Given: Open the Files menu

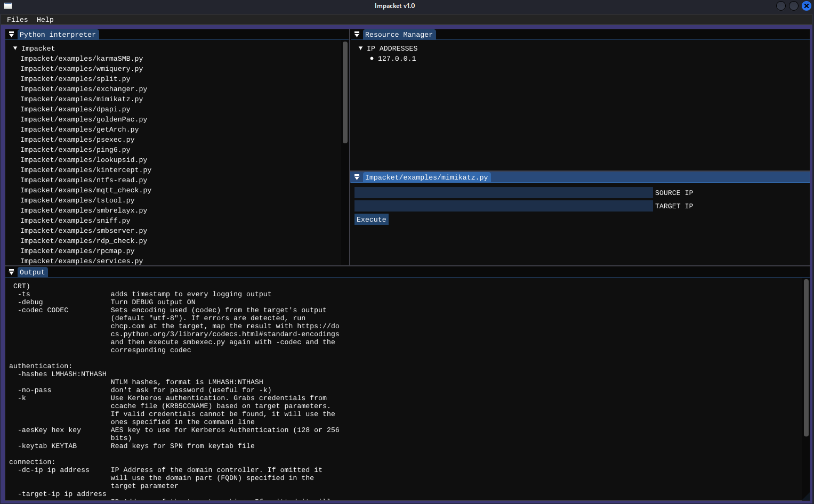Looking at the screenshot, I should coord(18,20).
